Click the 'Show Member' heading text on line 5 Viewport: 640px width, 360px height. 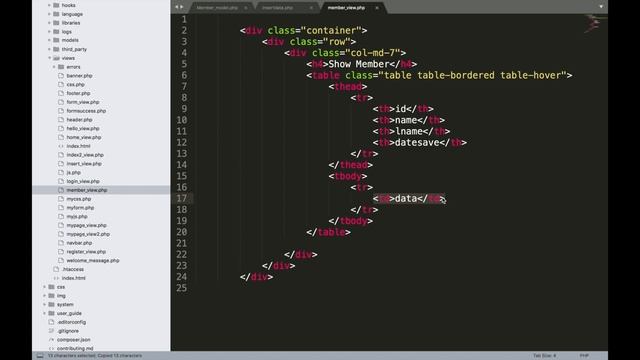coord(359,64)
